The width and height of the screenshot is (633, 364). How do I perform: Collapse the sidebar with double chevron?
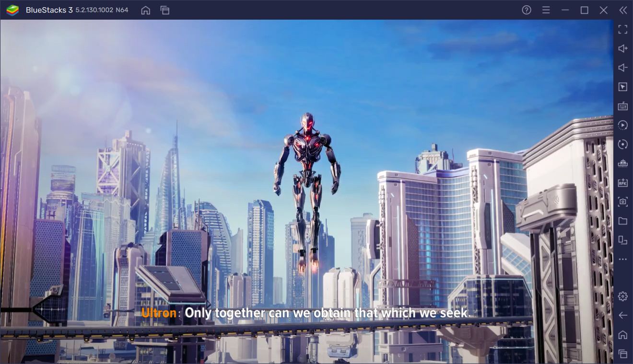tap(623, 10)
